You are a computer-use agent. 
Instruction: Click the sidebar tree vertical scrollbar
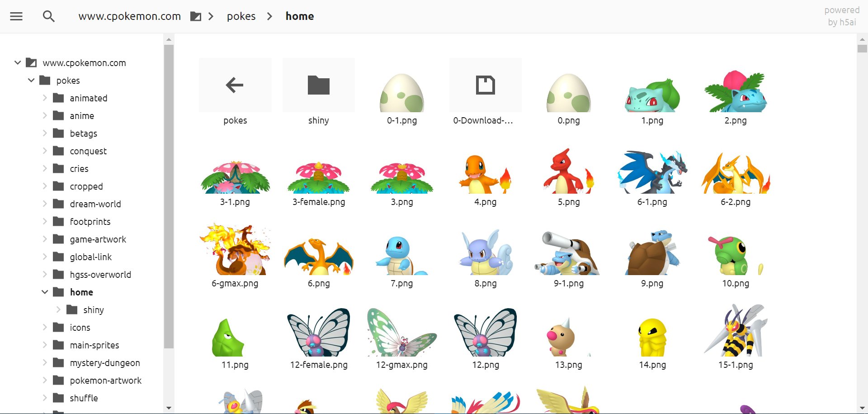point(169,196)
